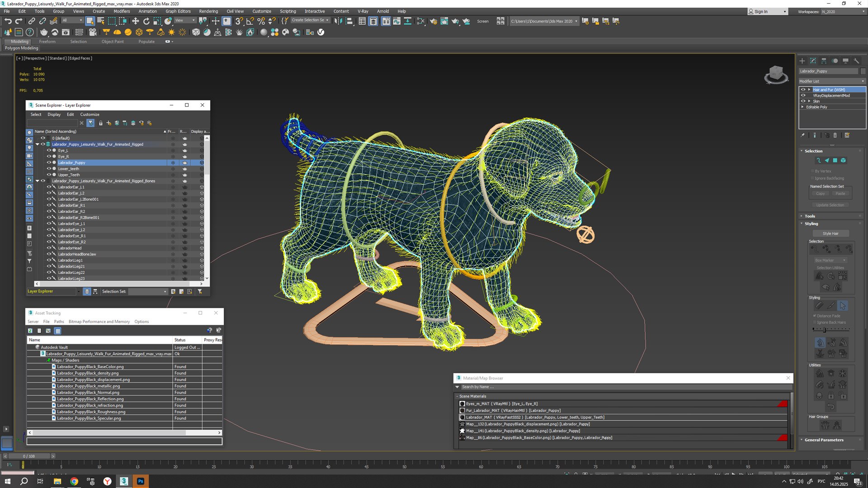
Task: Hide the Lower_teeth object via eye icon
Action: click(49, 169)
